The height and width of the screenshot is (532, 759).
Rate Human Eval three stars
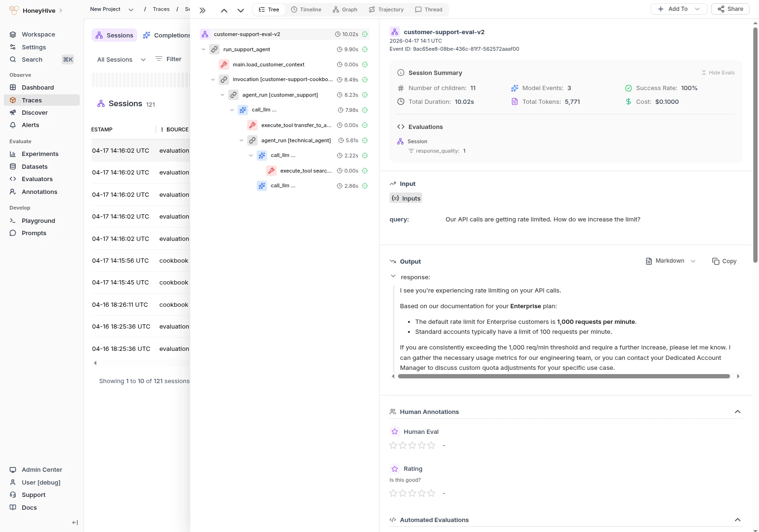click(412, 445)
